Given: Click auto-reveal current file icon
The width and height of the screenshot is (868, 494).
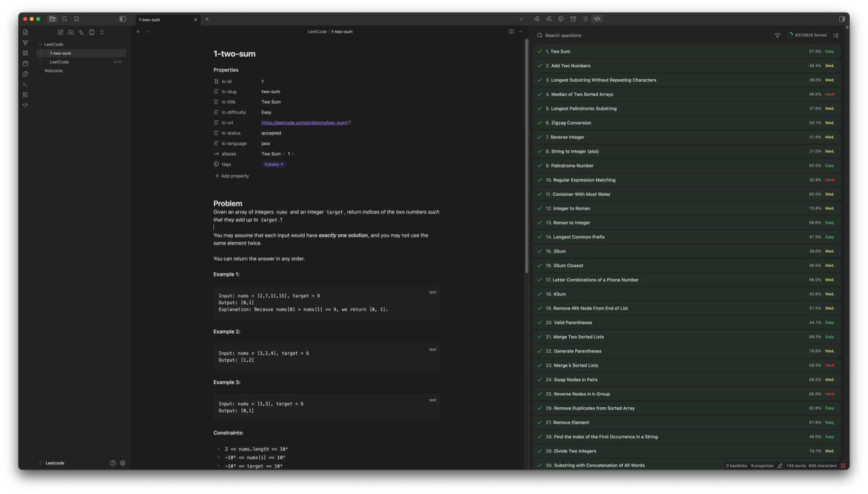Looking at the screenshot, I should [x=92, y=33].
